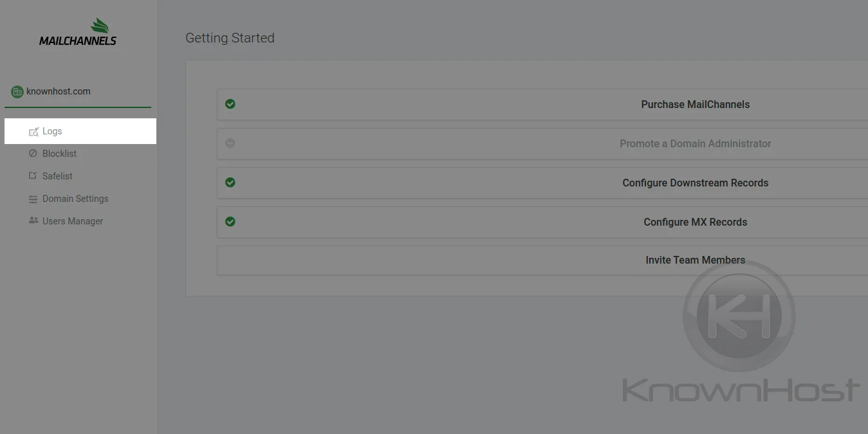Click the knownhost.com domain name
Image resolution: width=868 pixels, height=434 pixels.
[59, 91]
